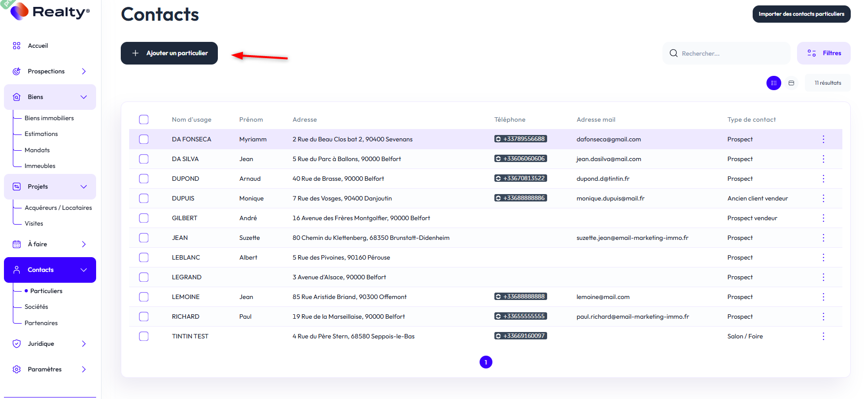Check the box for DA SILVA

144,159
